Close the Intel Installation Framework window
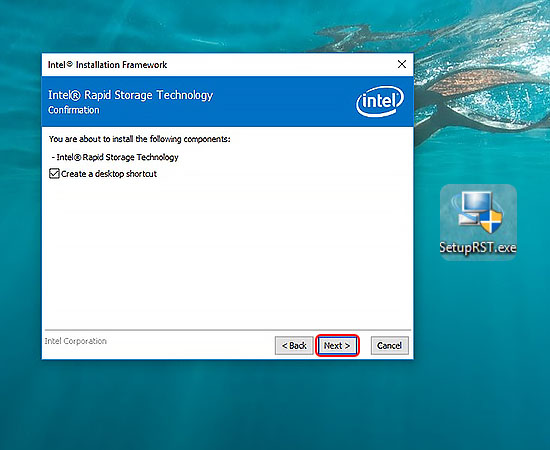 [x=402, y=64]
